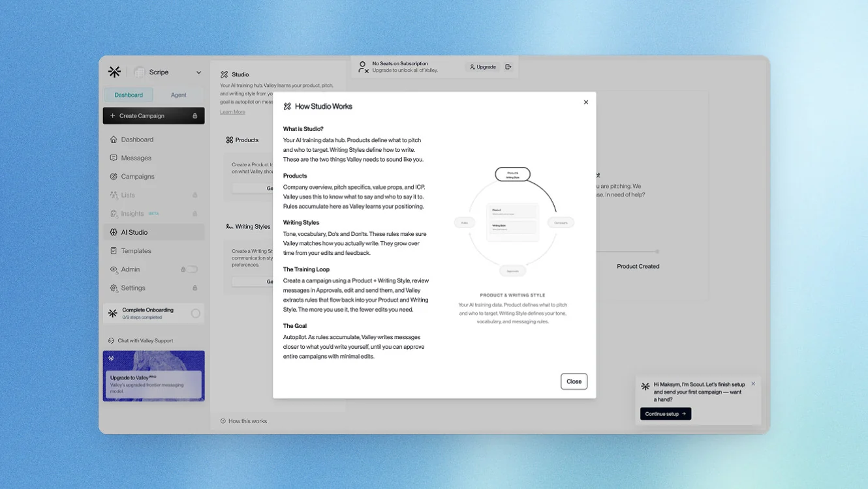Click the Upgrade to Valley PRO banner
The image size is (868, 489).
153,376
